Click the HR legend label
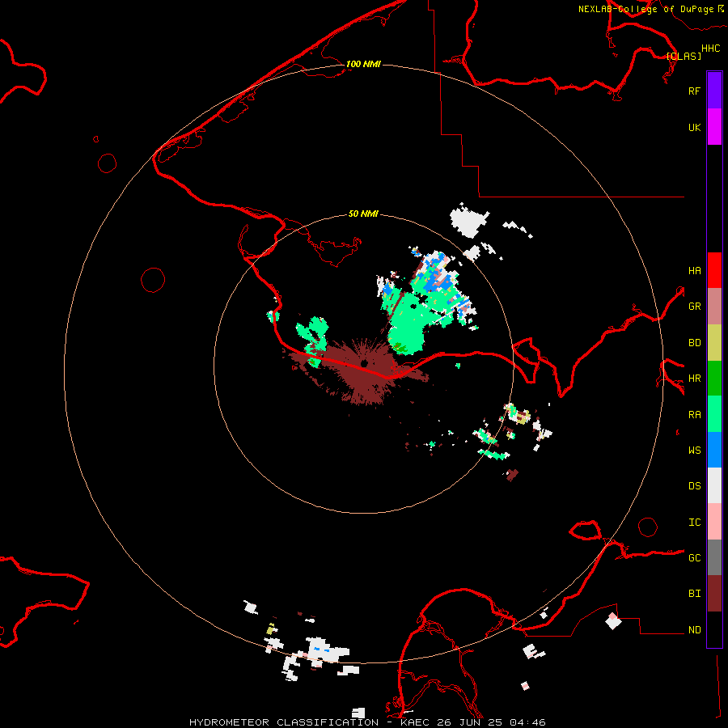 [694, 379]
